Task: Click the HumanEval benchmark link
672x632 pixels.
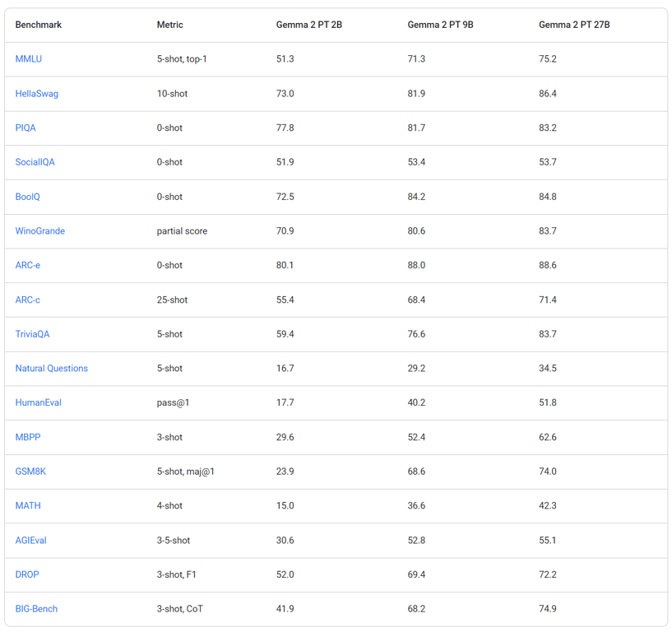Action: 39,403
